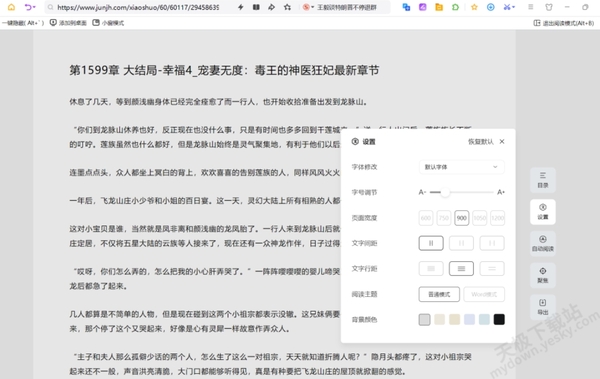
Task: Select 普通模式 reading theme
Action: coord(439,294)
